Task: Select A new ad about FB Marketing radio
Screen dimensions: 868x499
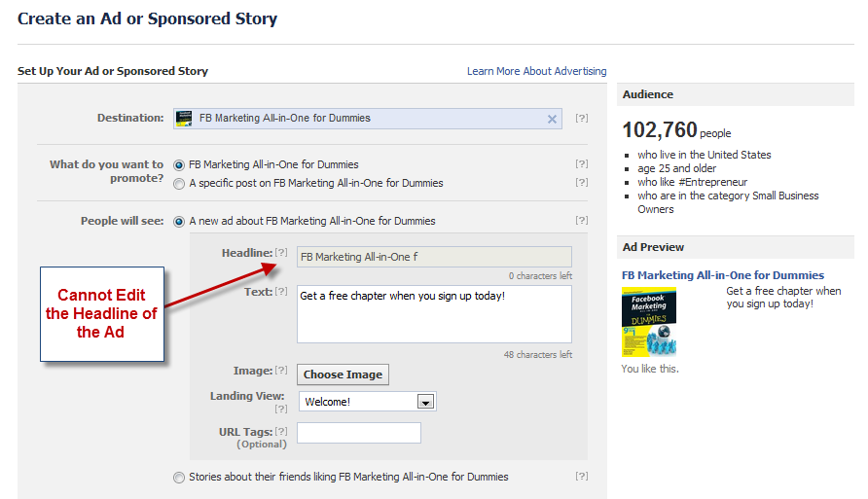Action: pos(179,222)
